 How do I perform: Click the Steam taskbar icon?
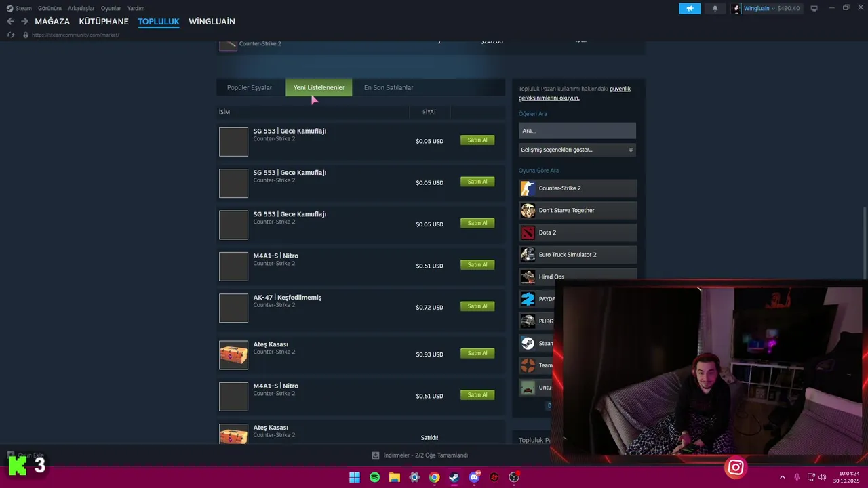tap(454, 477)
